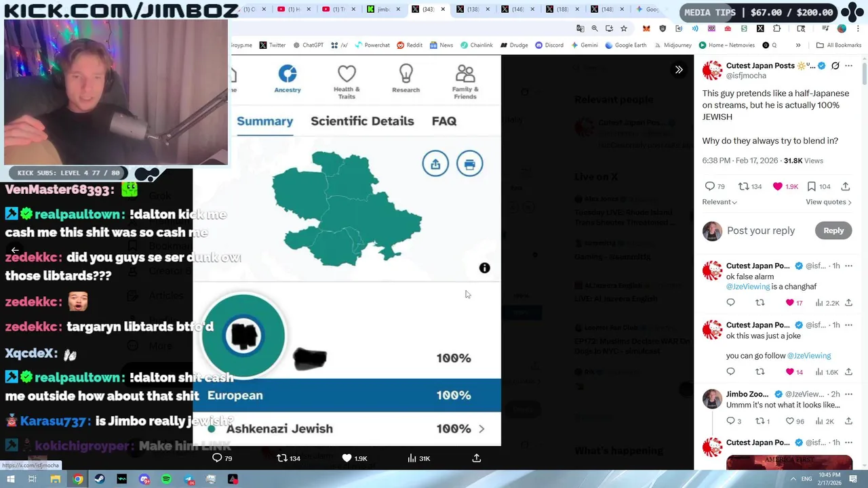Viewport: 868px width, 488px height.
Task: Click views icon showing 31K under image
Action: (x=412, y=458)
